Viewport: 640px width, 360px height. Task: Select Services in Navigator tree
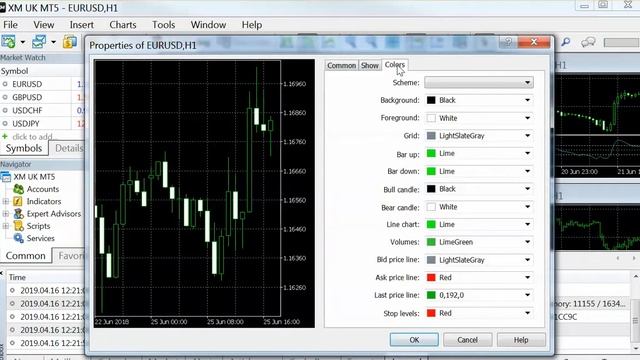40,238
